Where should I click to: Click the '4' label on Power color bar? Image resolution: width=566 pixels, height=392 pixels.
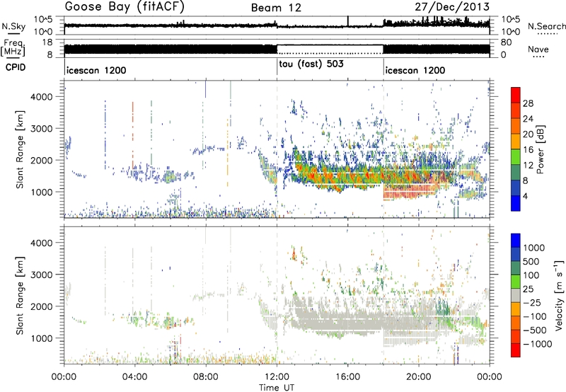525,197
